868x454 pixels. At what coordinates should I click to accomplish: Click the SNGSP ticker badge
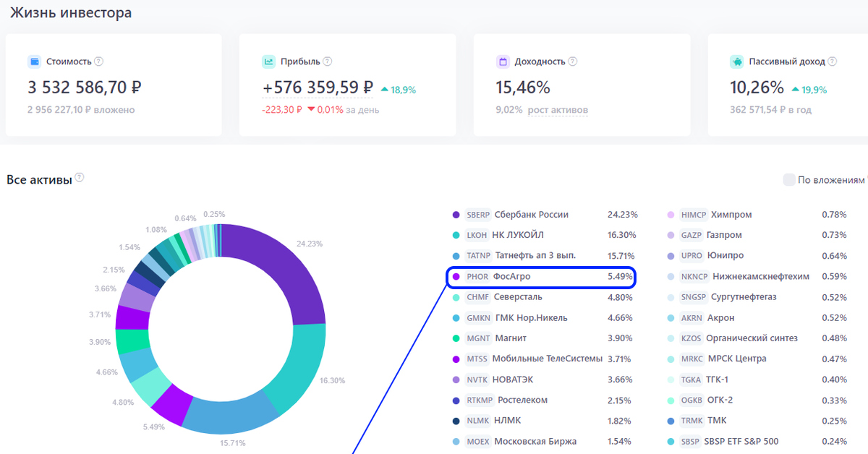694,297
